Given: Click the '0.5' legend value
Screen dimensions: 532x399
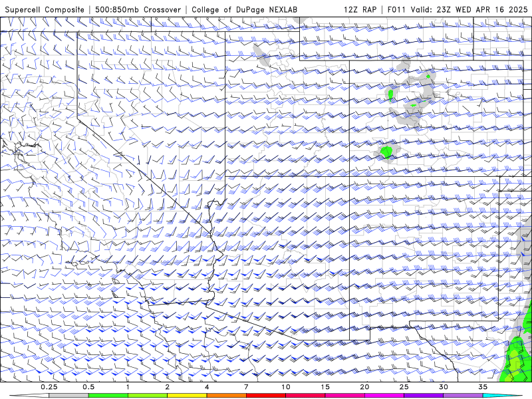Looking at the screenshot, I should (x=88, y=387).
